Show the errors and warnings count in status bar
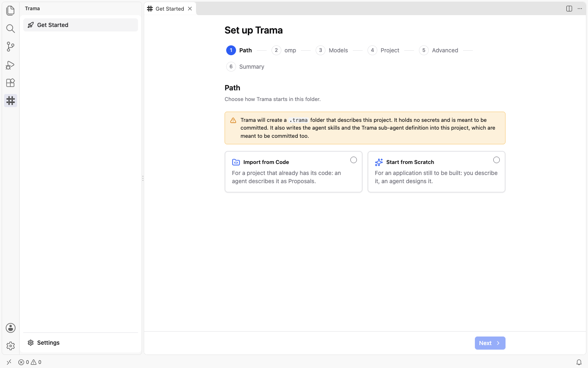 [30, 362]
